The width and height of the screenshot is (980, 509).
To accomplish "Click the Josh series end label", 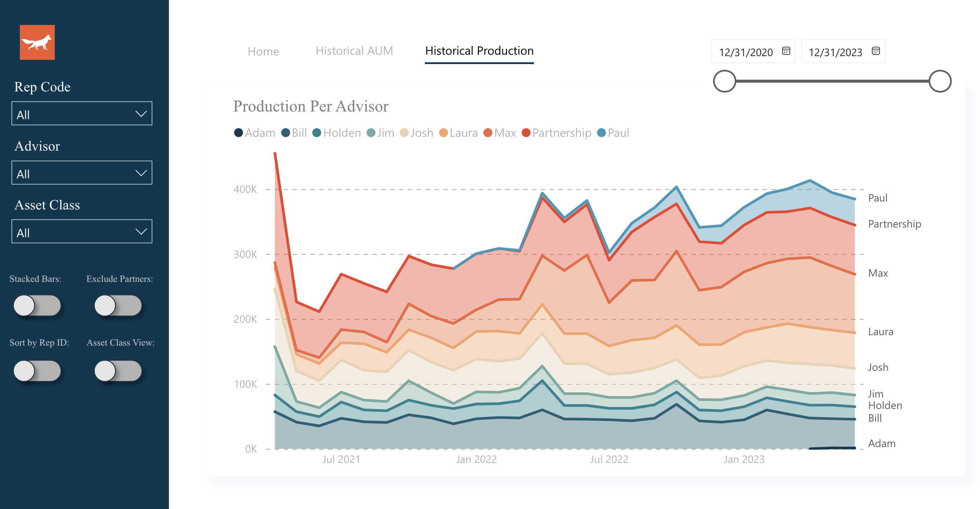I will [x=878, y=367].
